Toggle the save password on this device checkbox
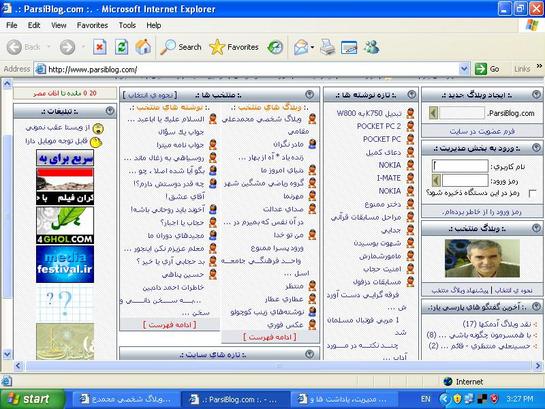This screenshot has width=545, height=409. 532,193
